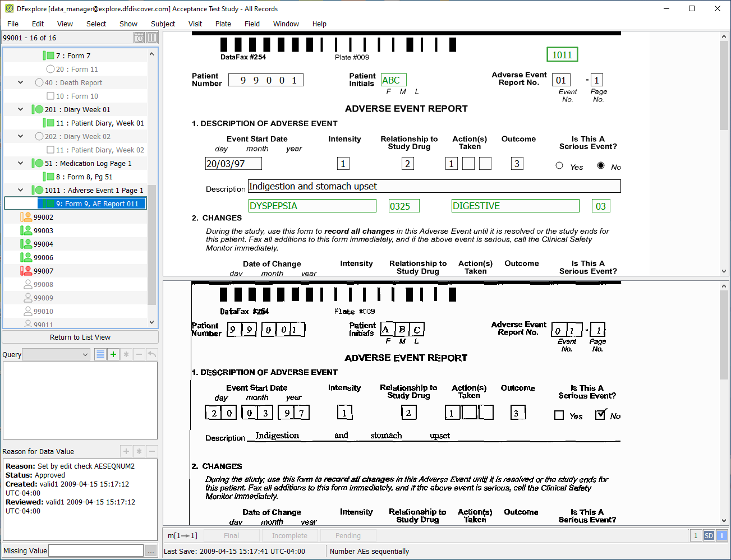Image resolution: width=731 pixels, height=560 pixels.
Task: Click the Final status button
Action: coord(231,535)
